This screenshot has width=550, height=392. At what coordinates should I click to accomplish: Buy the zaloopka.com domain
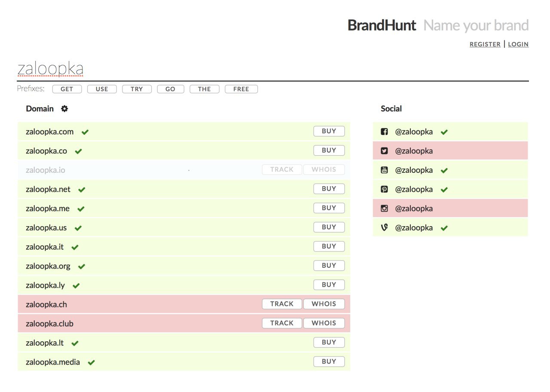tap(329, 131)
